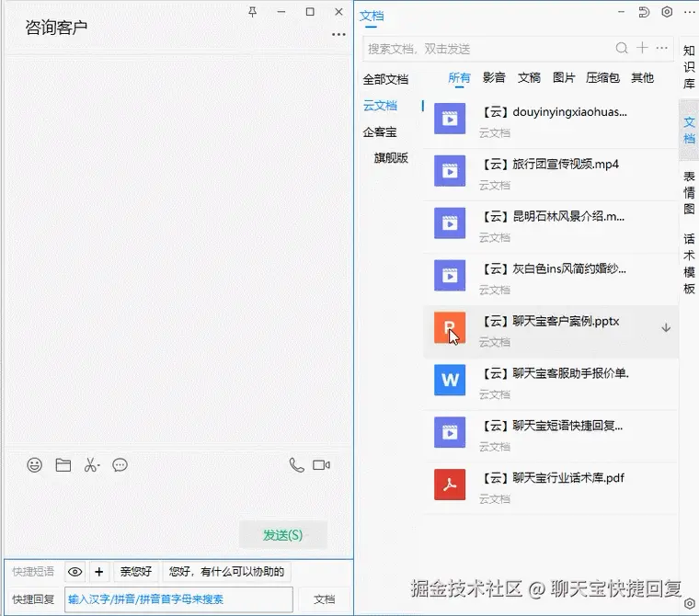
Task: Click the 文档 button beside quick reply box
Action: coord(324,599)
